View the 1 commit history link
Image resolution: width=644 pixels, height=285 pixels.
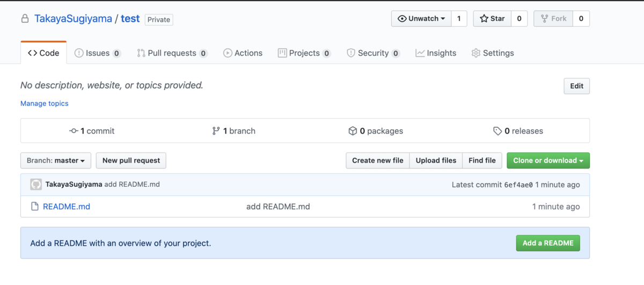92,131
